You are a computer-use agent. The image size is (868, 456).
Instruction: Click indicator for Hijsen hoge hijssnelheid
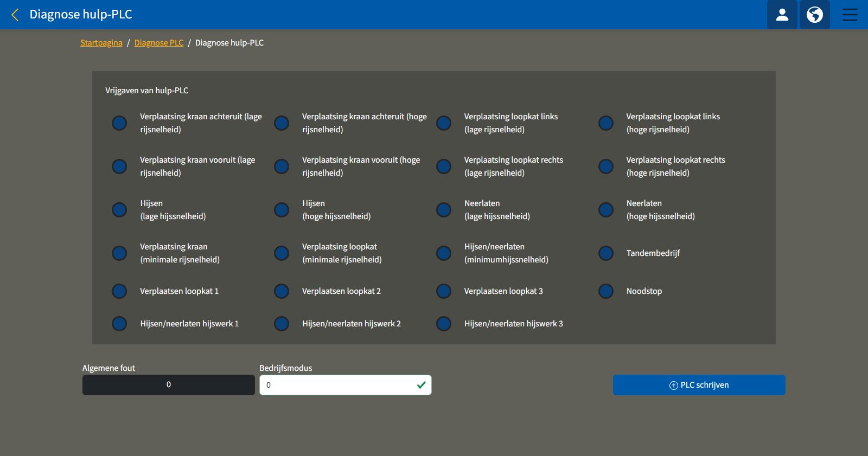[x=282, y=210]
